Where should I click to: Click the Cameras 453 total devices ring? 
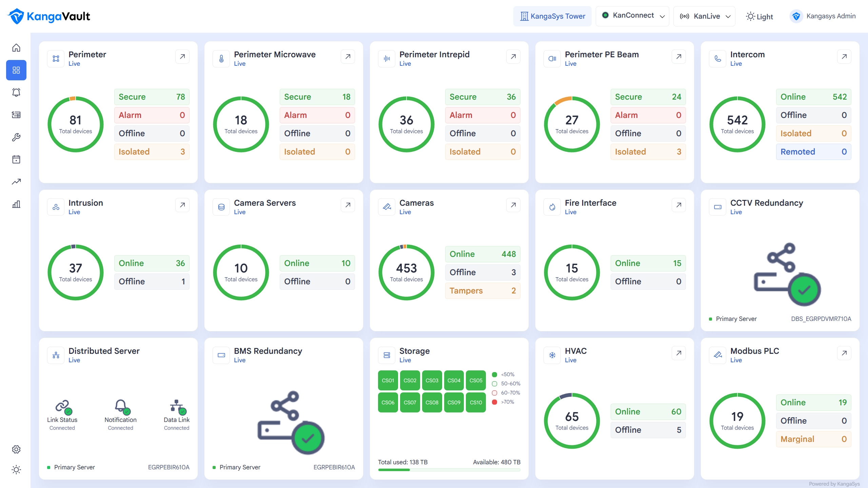[x=407, y=272]
